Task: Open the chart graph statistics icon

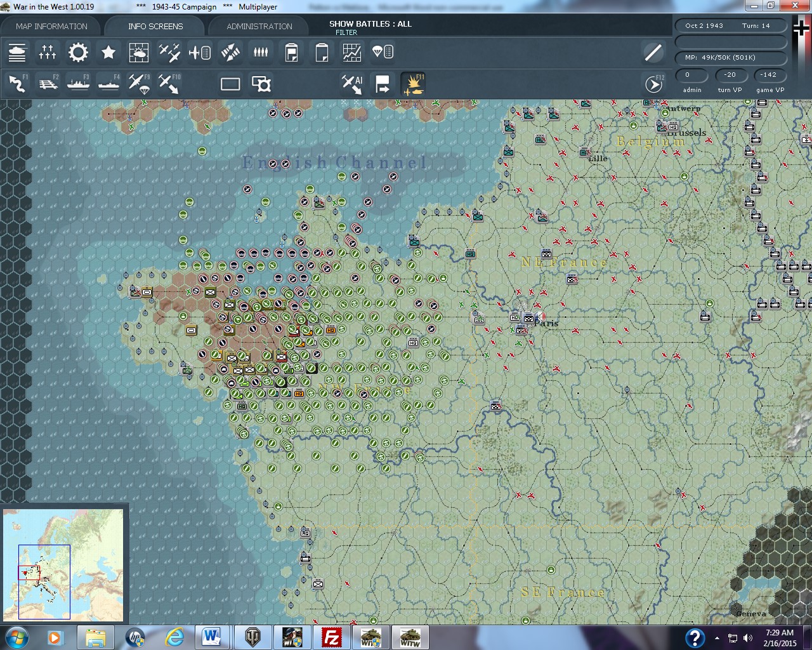Action: 352,52
